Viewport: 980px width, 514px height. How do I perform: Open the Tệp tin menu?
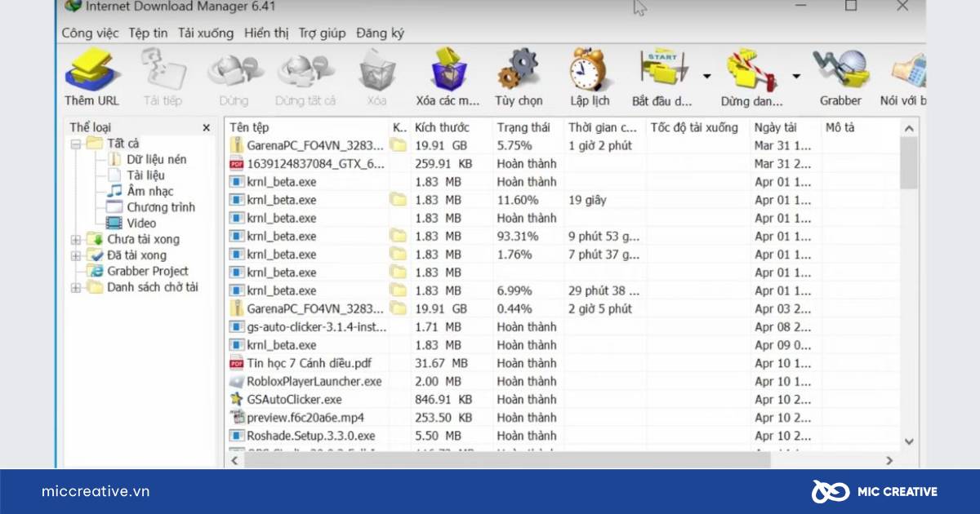(148, 33)
